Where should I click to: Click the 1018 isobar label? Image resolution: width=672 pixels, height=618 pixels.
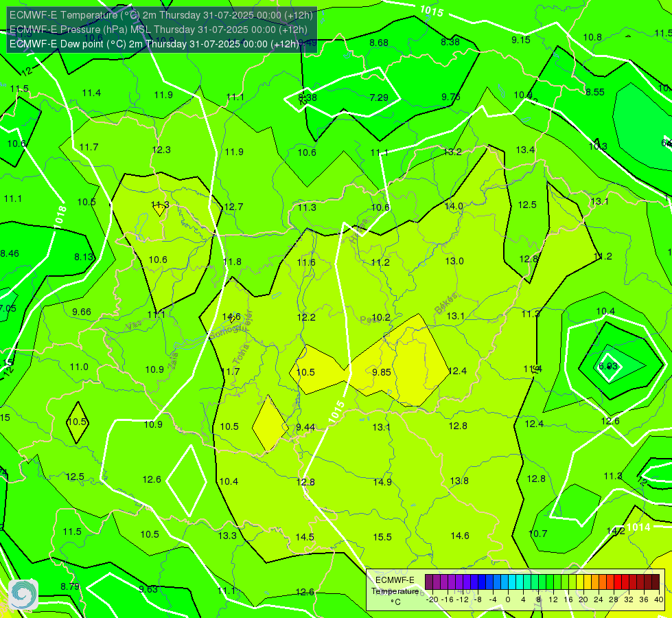tap(60, 215)
